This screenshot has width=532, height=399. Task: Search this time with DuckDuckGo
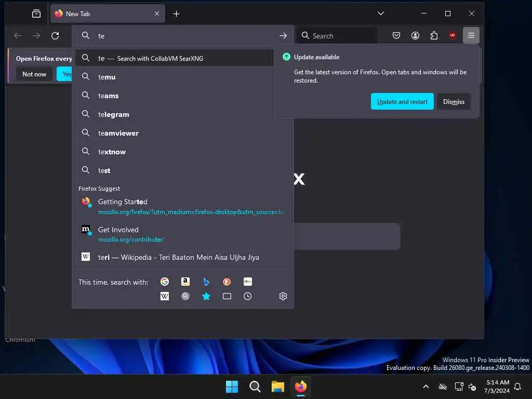[x=227, y=282]
